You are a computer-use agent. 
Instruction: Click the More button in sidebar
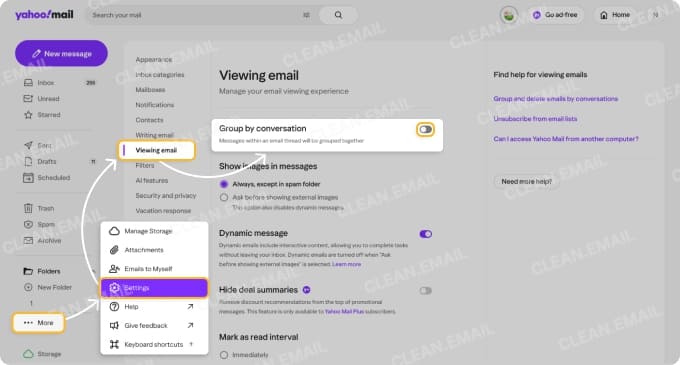click(39, 323)
